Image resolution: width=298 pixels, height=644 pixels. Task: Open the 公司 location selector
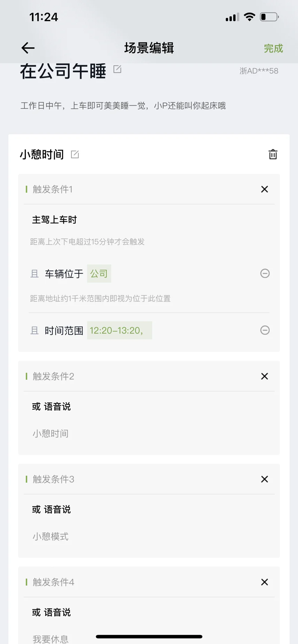pyautogui.click(x=99, y=273)
